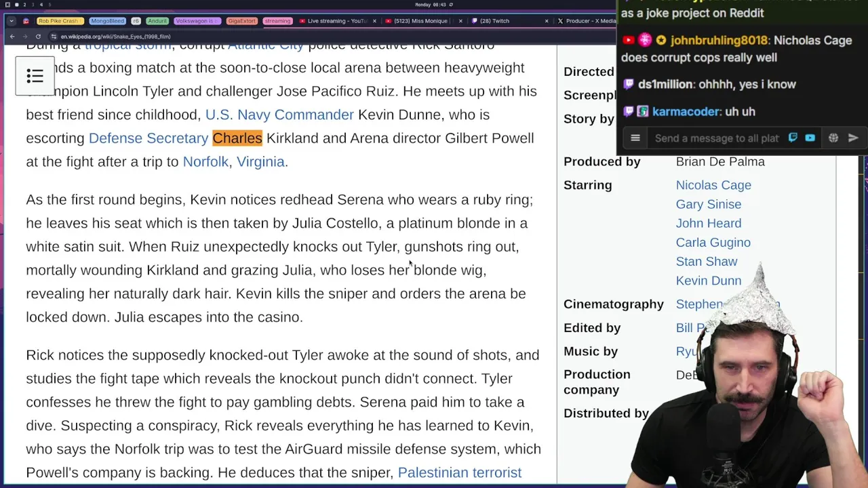Open the Volkswagon tab group
Image resolution: width=868 pixels, height=488 pixels.
tap(197, 21)
